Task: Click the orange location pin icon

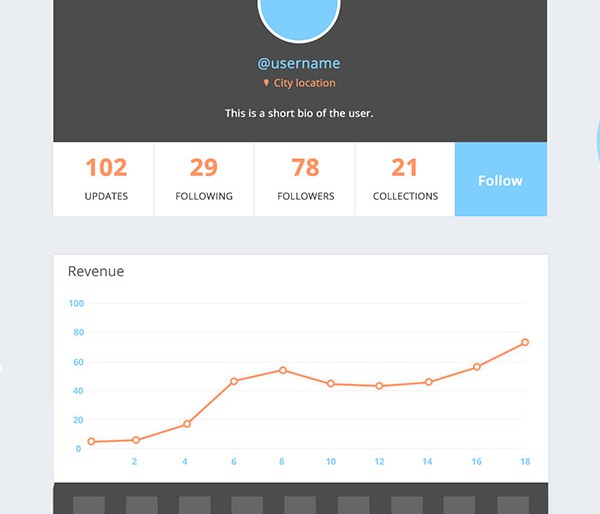Action: tap(266, 84)
